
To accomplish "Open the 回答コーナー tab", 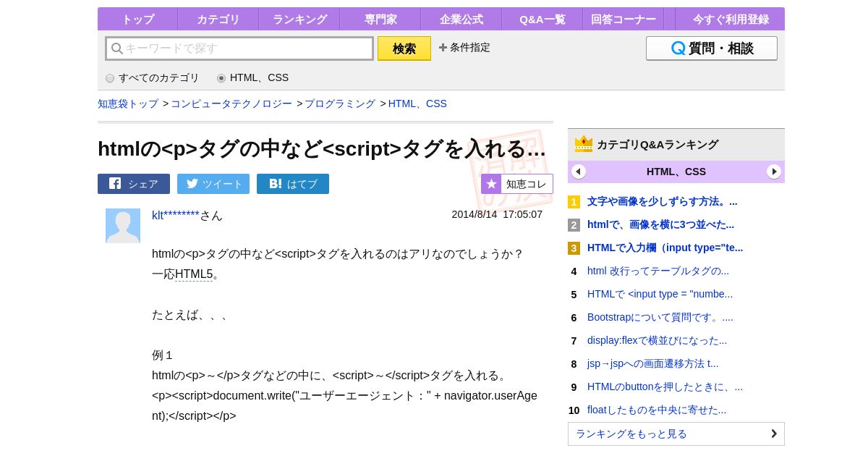I will point(624,20).
